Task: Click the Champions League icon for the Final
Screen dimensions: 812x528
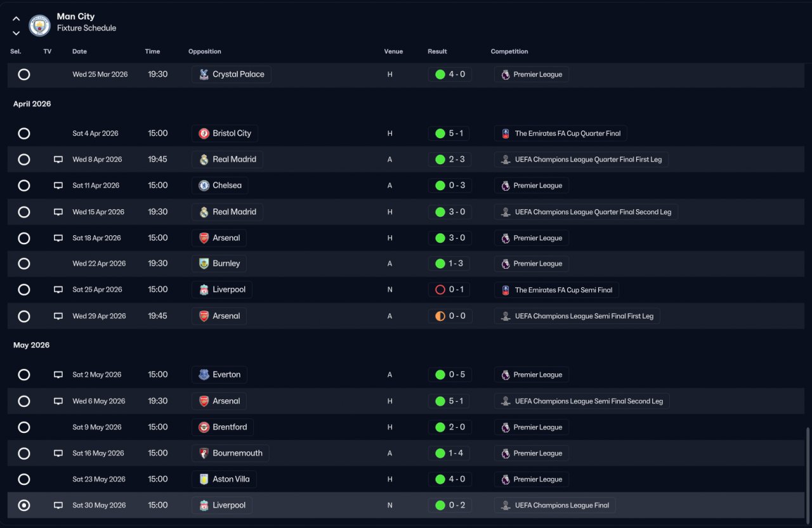Action: click(506, 506)
